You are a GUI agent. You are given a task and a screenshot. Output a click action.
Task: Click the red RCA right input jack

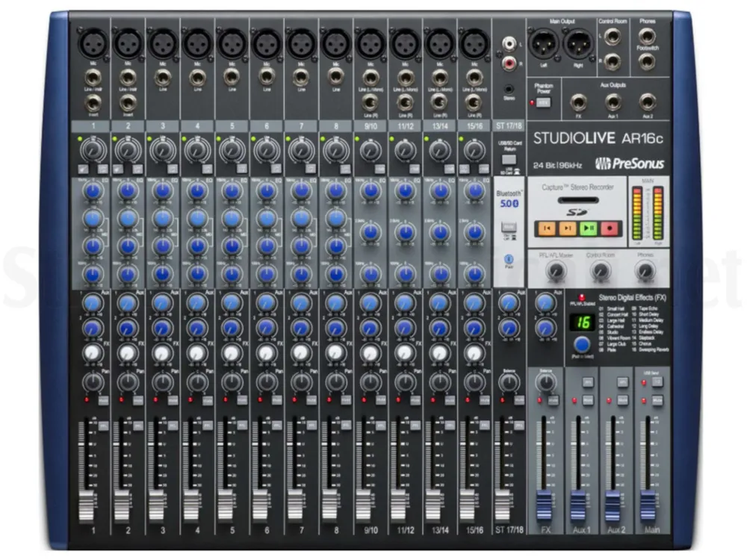[509, 63]
